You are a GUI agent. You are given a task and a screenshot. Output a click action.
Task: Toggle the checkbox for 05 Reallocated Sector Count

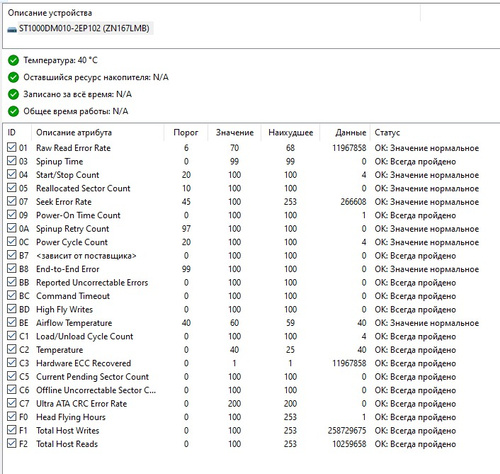(12, 188)
